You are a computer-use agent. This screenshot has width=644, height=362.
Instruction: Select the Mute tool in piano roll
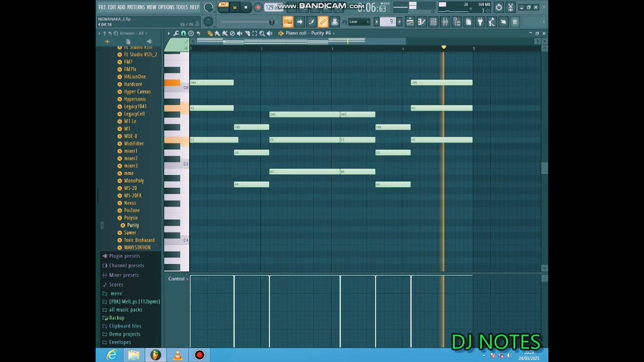pyautogui.click(x=239, y=33)
